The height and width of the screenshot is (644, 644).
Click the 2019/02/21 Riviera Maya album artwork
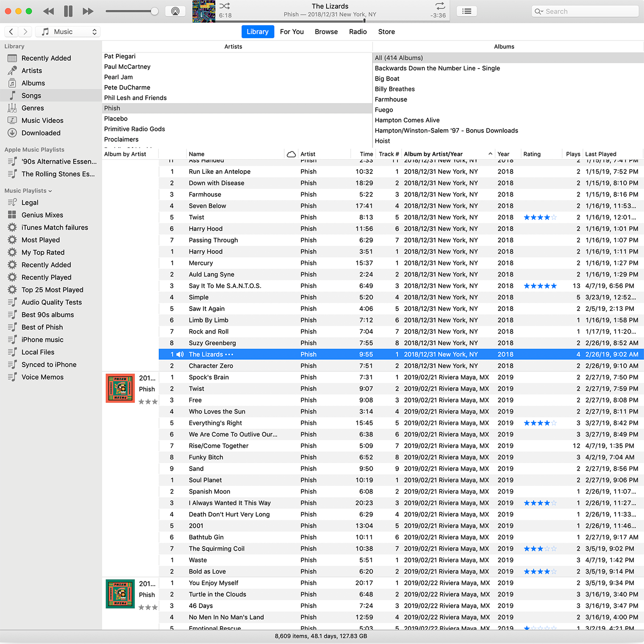[x=120, y=388]
